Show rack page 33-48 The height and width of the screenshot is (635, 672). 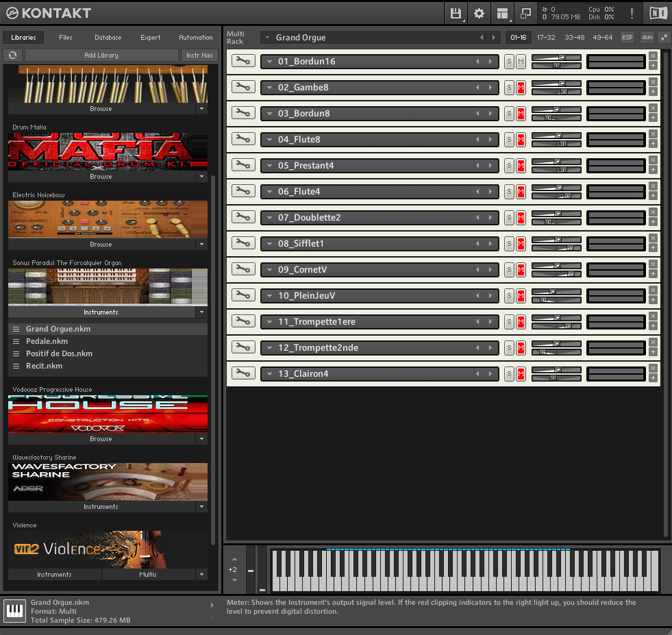(574, 37)
